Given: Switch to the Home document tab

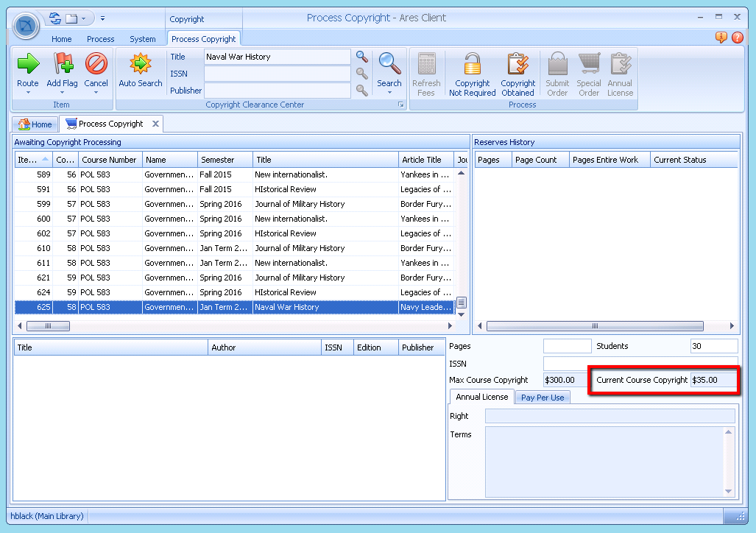Looking at the screenshot, I should coord(35,124).
